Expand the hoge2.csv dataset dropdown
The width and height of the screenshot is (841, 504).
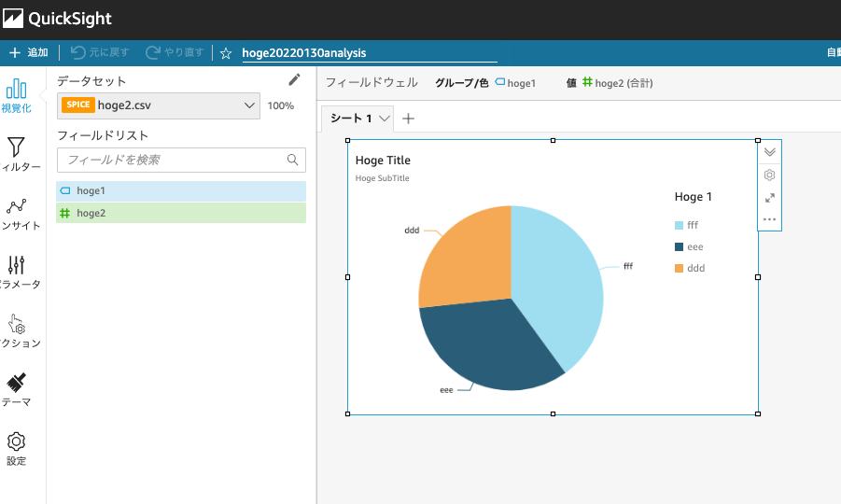(x=249, y=105)
